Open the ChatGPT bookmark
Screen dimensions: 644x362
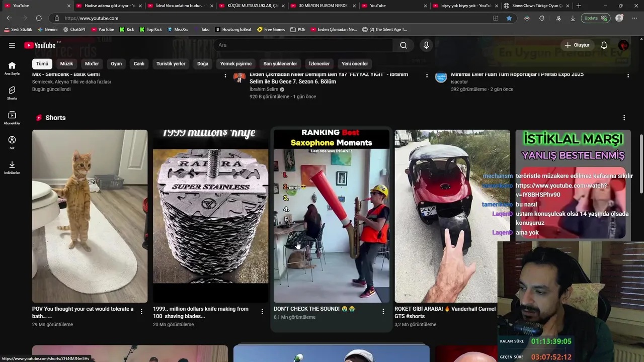coord(74,30)
